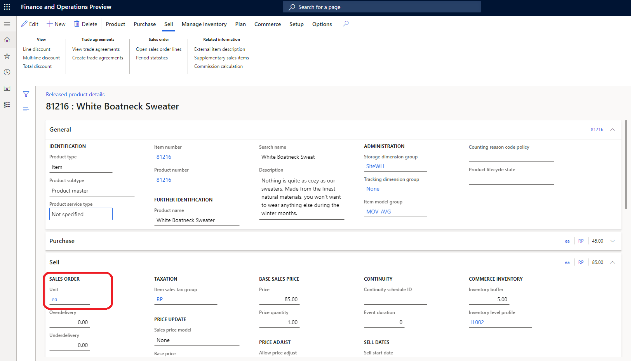Click the Sales order Unit ea field

point(70,299)
